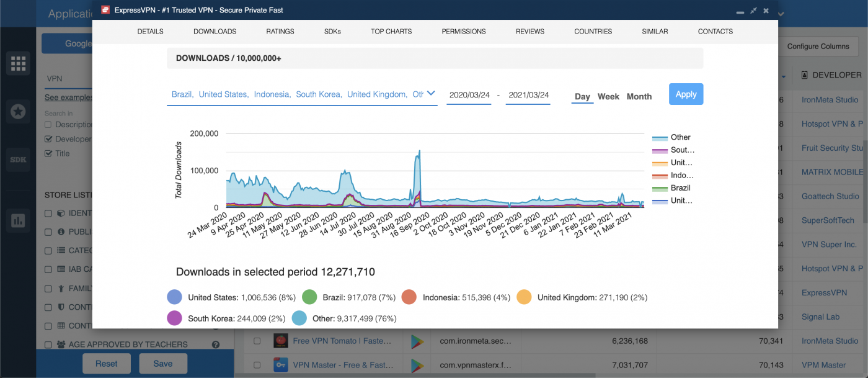Toggle the Brazil series in chart legend
Image resolution: width=868 pixels, height=378 pixels.
671,188
